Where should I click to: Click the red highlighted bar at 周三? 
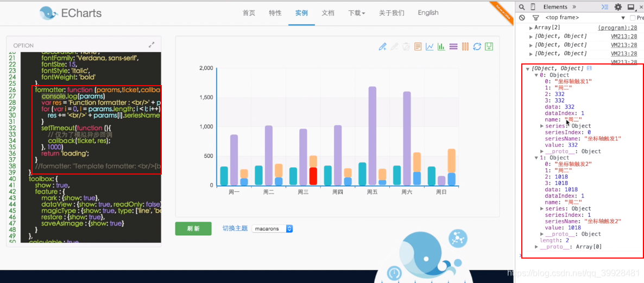click(313, 176)
